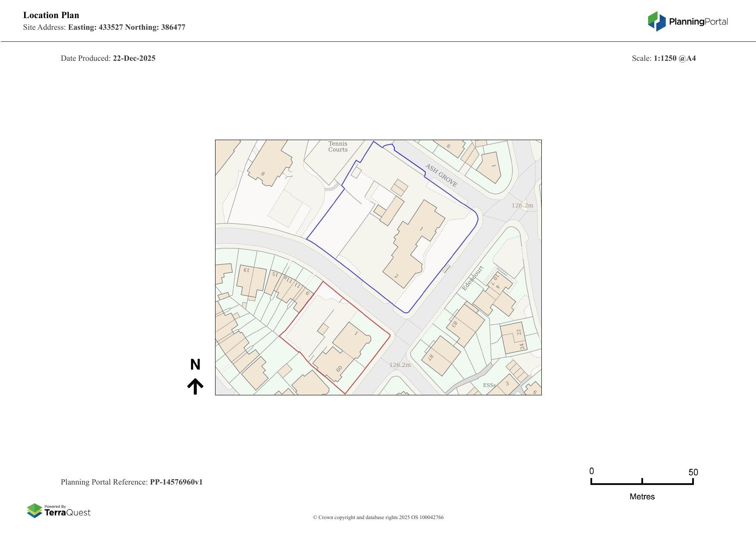Click the ASH GROVE street label

pos(441,175)
